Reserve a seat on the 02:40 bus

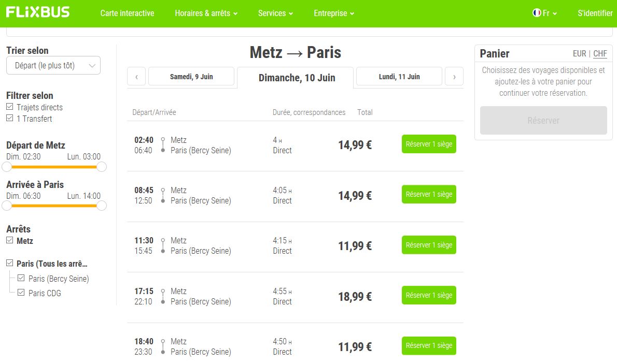click(429, 144)
